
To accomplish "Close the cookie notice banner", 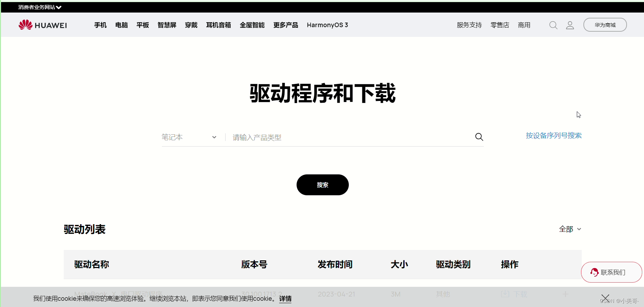I will pyautogui.click(x=605, y=298).
